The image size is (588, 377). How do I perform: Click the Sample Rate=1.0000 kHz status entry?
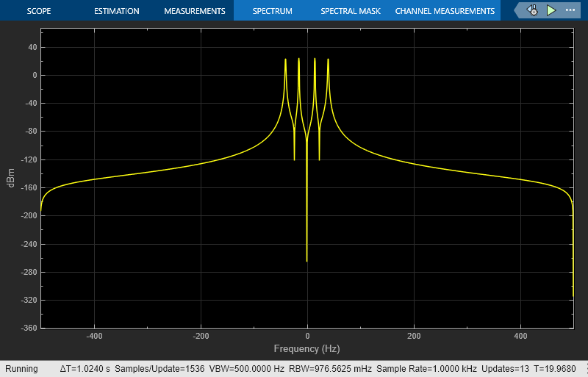click(426, 369)
